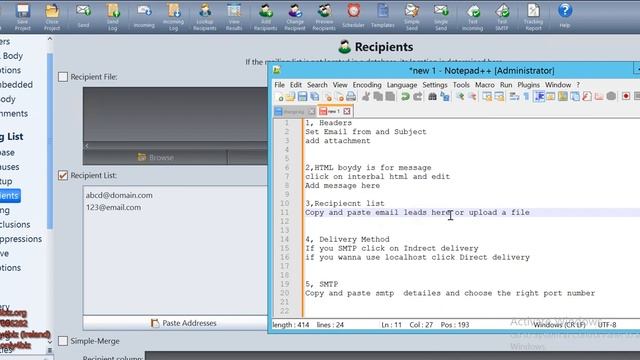The image size is (640, 360).
Task: Open Notepad++ Language menu
Action: click(402, 85)
